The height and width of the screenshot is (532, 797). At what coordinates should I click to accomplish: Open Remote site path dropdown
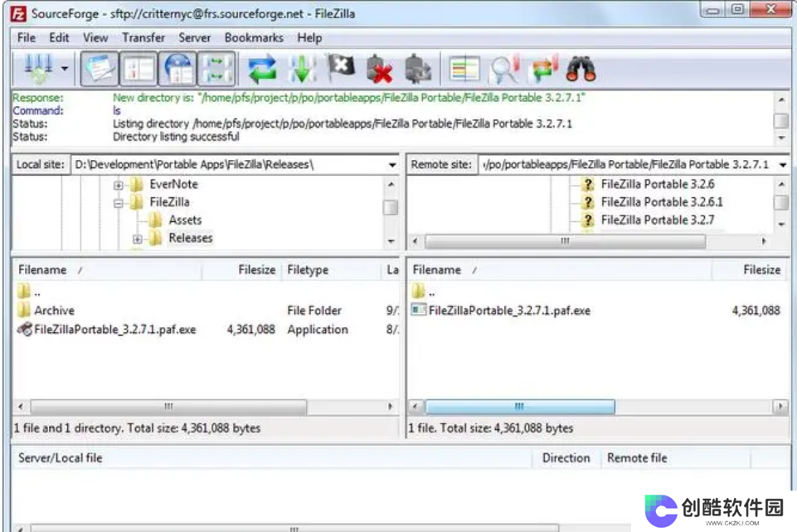(x=783, y=165)
